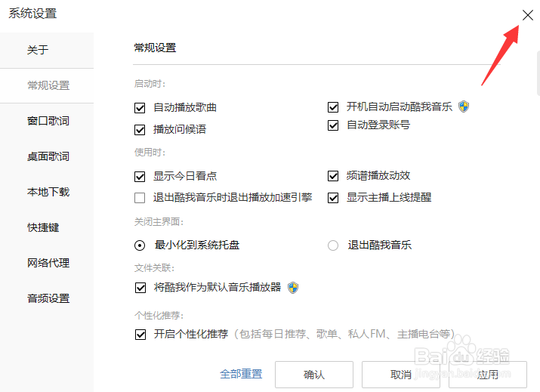Uncheck 显示主播上线提醒 checkbox
Viewport: 540px width, 392px height.
coord(333,198)
